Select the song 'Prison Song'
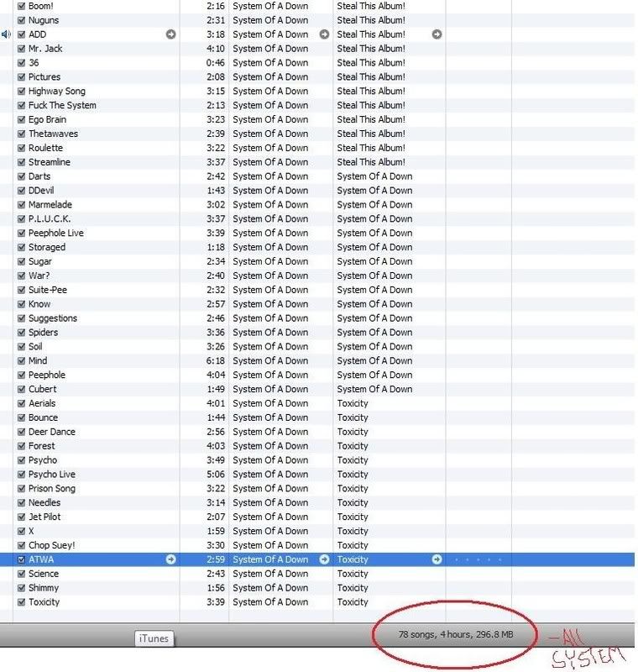 point(52,488)
